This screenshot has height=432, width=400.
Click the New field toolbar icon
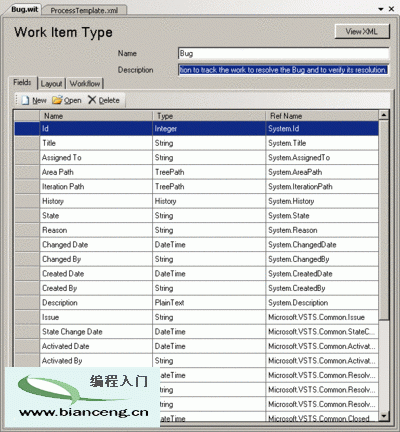25,100
